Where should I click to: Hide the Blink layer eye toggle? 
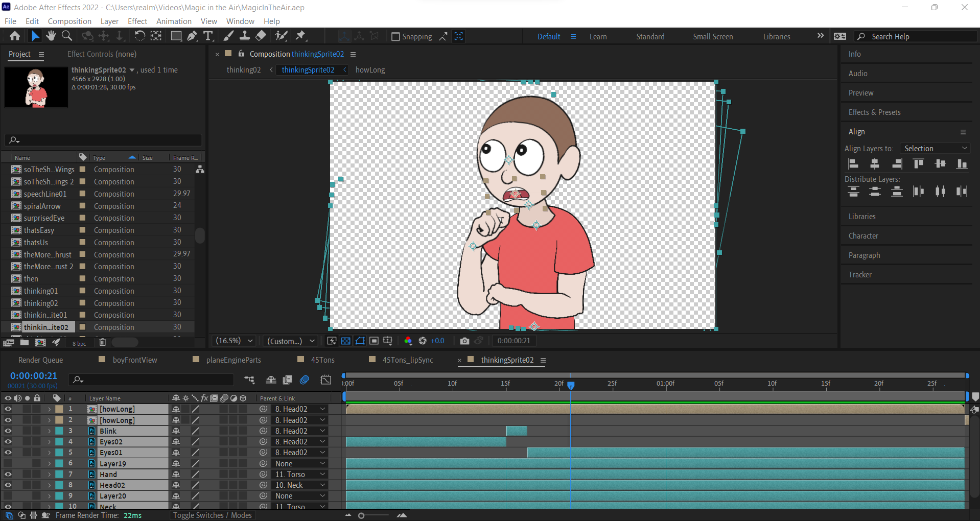pos(8,431)
